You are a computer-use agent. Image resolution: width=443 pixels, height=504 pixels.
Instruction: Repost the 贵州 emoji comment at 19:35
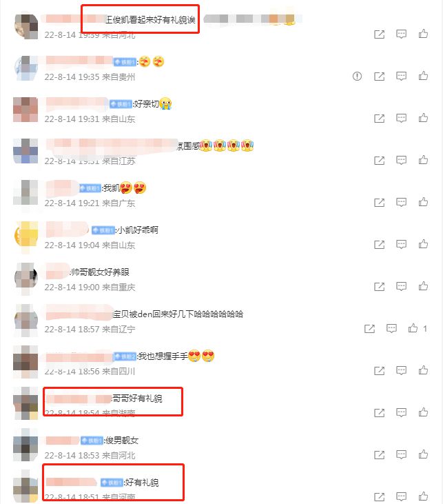tap(379, 76)
